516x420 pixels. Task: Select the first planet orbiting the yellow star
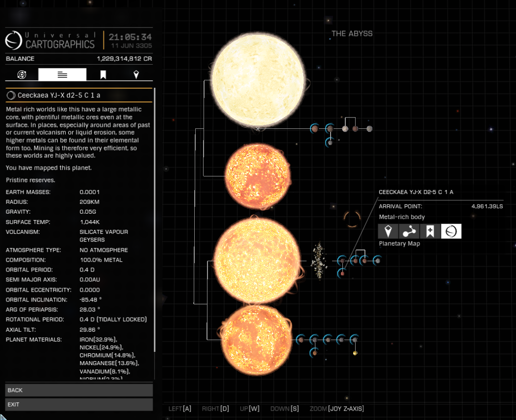(x=314, y=128)
